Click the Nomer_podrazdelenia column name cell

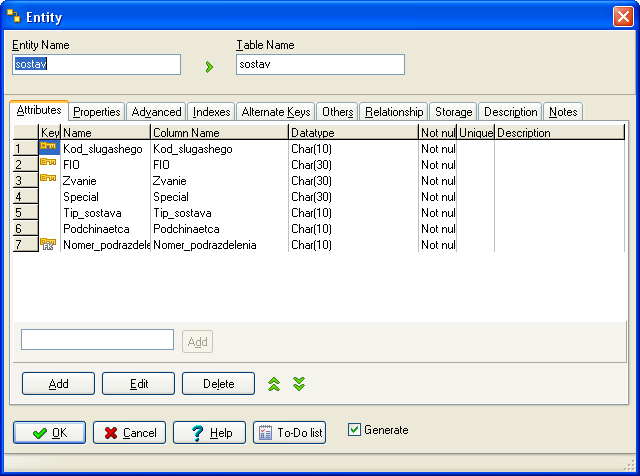tap(220, 245)
